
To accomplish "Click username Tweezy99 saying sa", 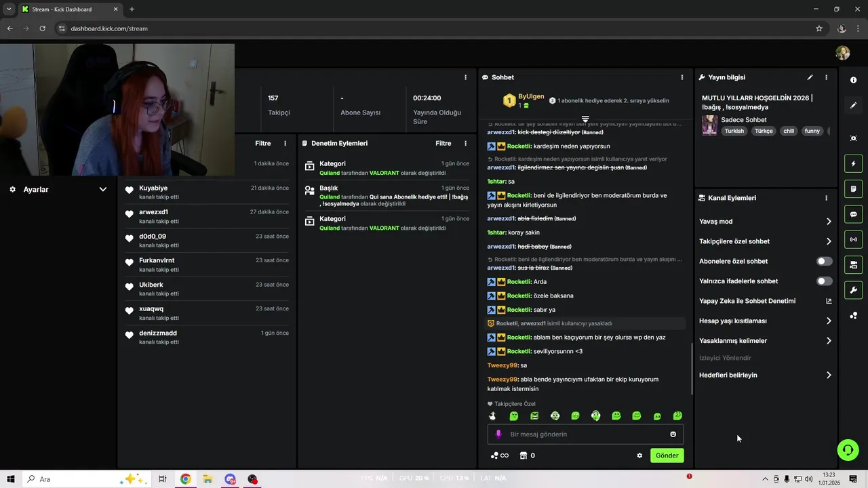I will click(502, 365).
